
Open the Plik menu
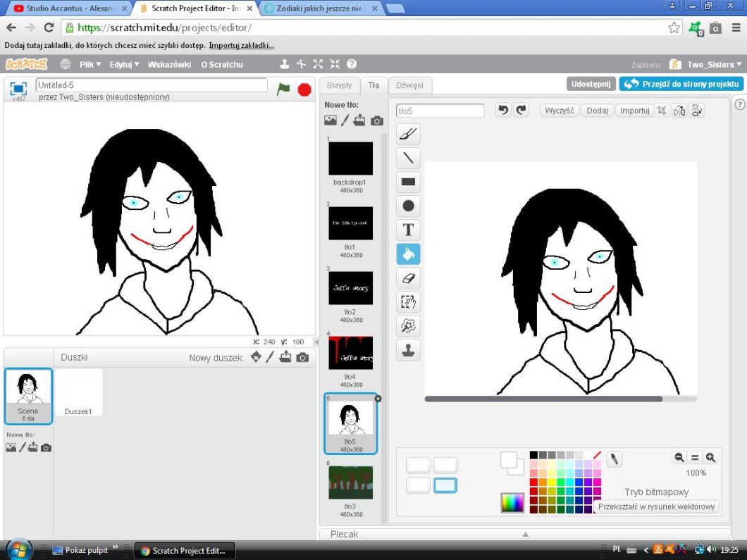89,64
